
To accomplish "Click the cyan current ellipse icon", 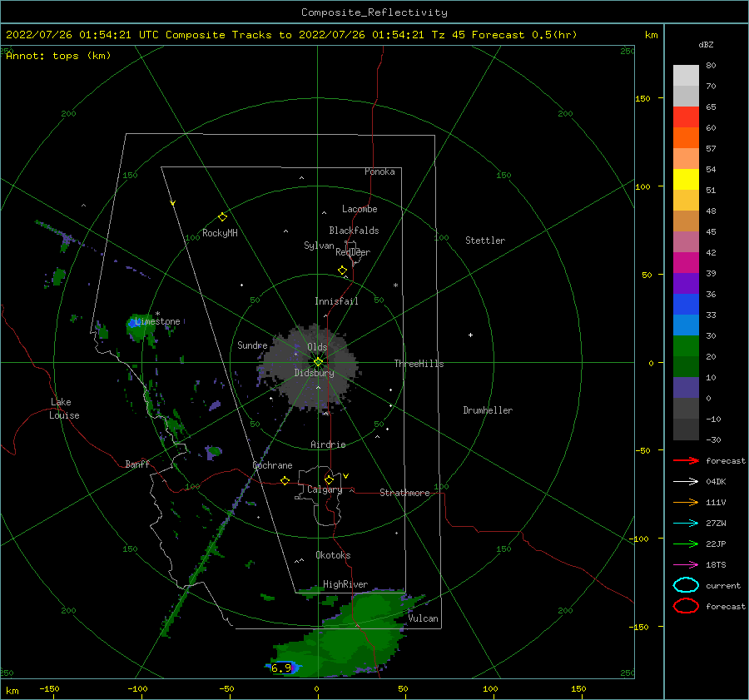I will (x=686, y=585).
